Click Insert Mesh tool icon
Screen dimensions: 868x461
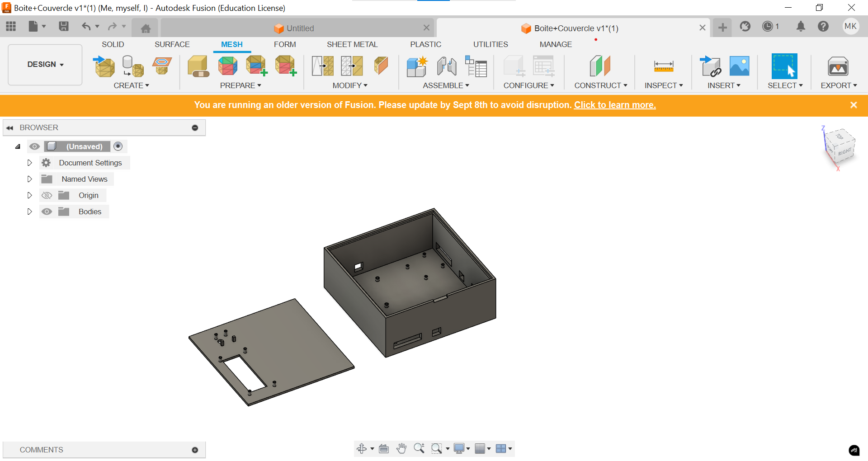pyautogui.click(x=104, y=66)
